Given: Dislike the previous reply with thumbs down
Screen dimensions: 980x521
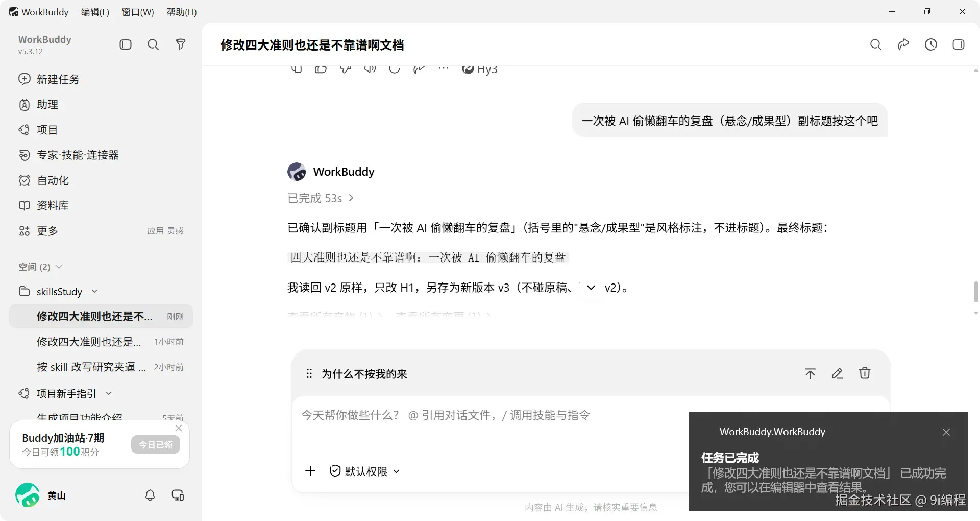Looking at the screenshot, I should click(346, 69).
